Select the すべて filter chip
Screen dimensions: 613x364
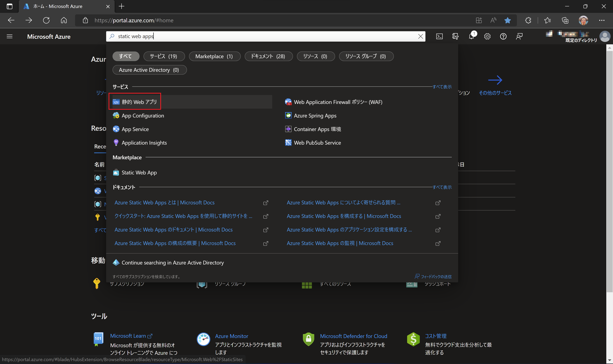click(126, 56)
